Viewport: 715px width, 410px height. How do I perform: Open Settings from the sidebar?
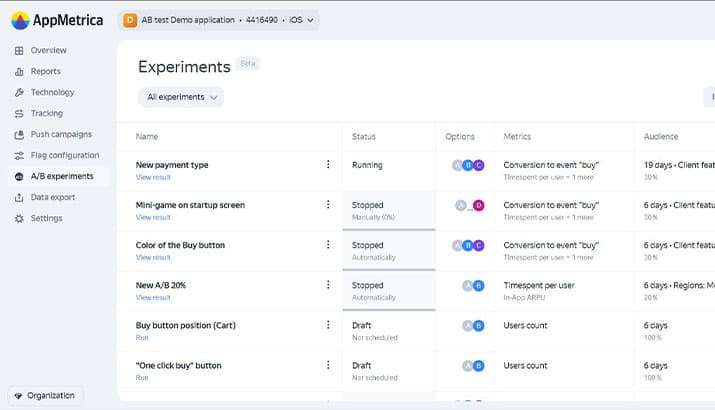46,218
